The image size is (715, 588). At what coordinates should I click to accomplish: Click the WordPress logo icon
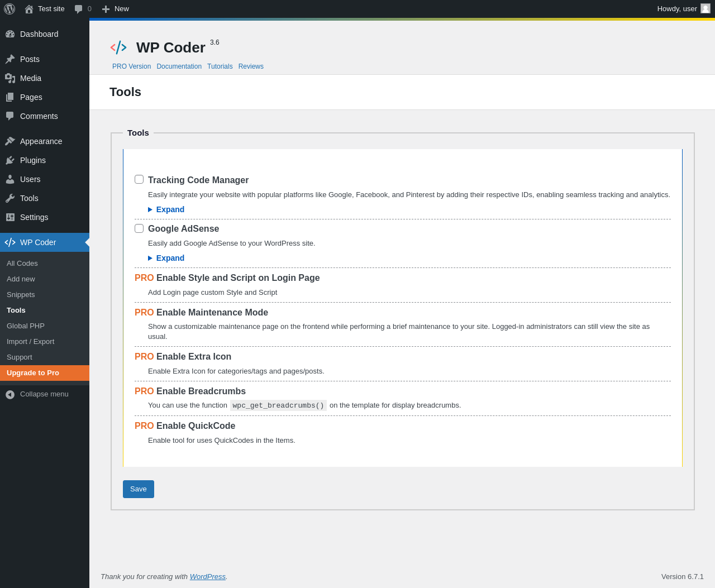coord(9,9)
